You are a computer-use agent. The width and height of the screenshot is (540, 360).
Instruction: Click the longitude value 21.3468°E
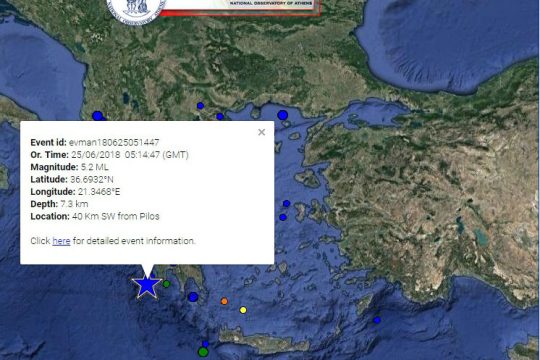click(99, 192)
